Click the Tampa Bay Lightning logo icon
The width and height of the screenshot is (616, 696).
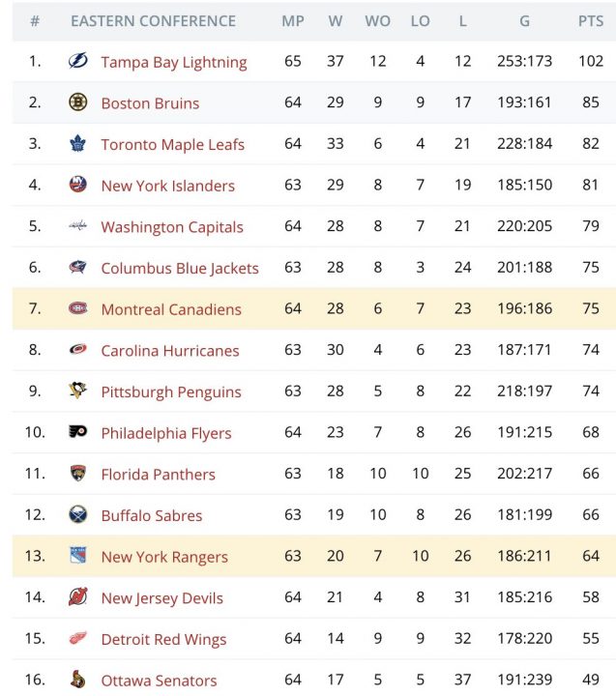tap(77, 62)
